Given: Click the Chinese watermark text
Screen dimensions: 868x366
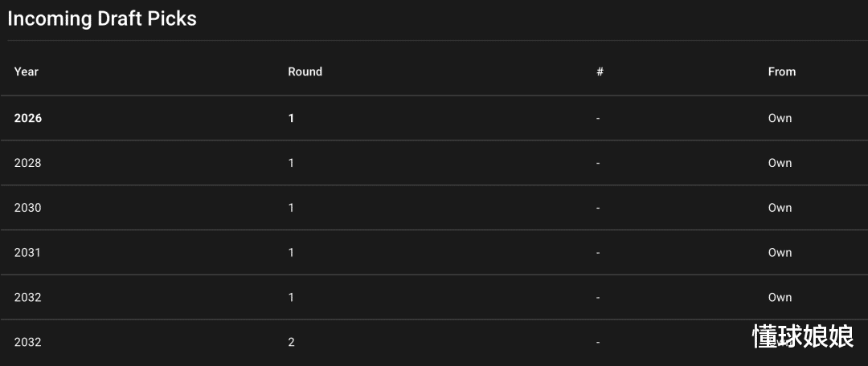Looking at the screenshot, I should [x=802, y=336].
